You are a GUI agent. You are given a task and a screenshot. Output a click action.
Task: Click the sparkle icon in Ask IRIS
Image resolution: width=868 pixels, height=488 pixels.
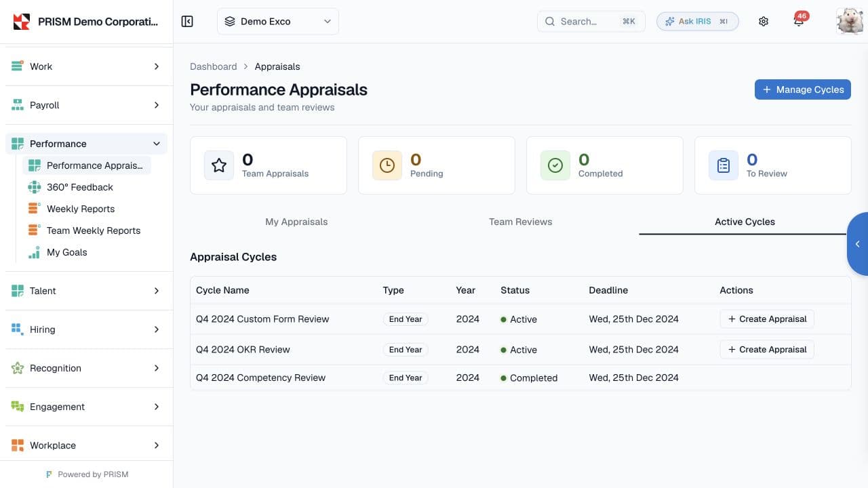pos(670,22)
